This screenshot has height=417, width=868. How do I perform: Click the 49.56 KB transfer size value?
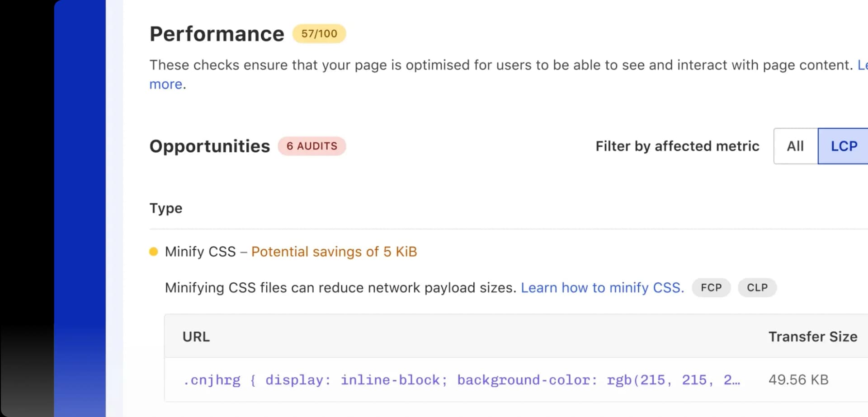798,380
